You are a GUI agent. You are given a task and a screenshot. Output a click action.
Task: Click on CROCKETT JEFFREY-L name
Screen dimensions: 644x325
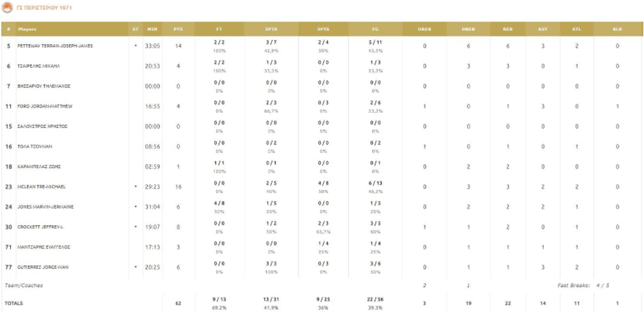point(42,226)
